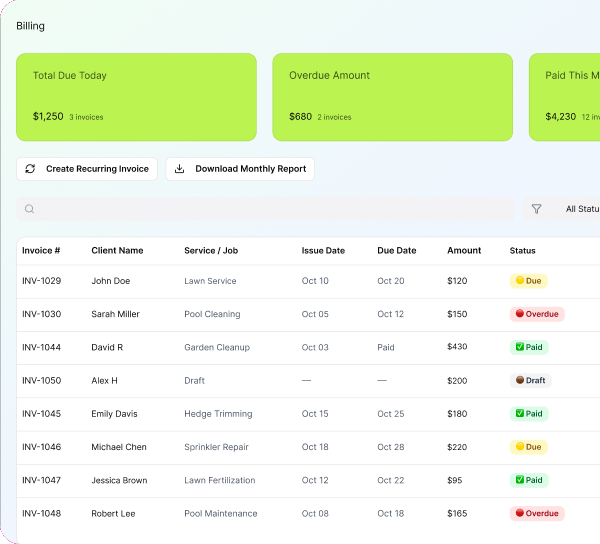The width and height of the screenshot is (600, 544).
Task: Click the funnel filter icon
Action: tap(536, 209)
